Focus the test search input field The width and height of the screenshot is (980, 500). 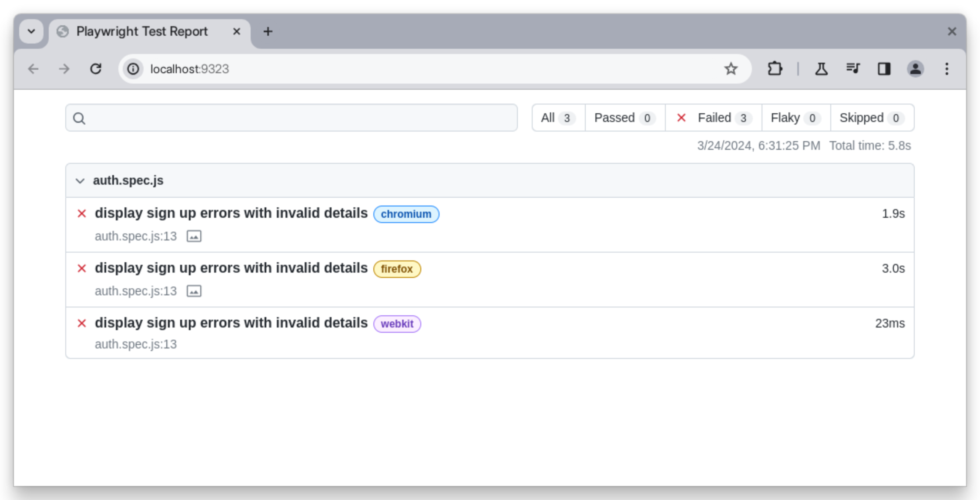pos(292,118)
